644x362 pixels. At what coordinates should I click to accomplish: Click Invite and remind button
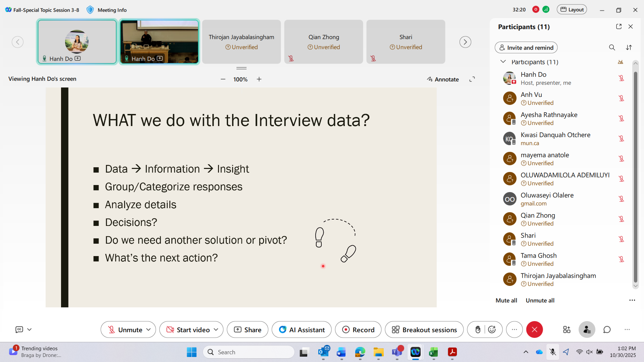pos(526,48)
